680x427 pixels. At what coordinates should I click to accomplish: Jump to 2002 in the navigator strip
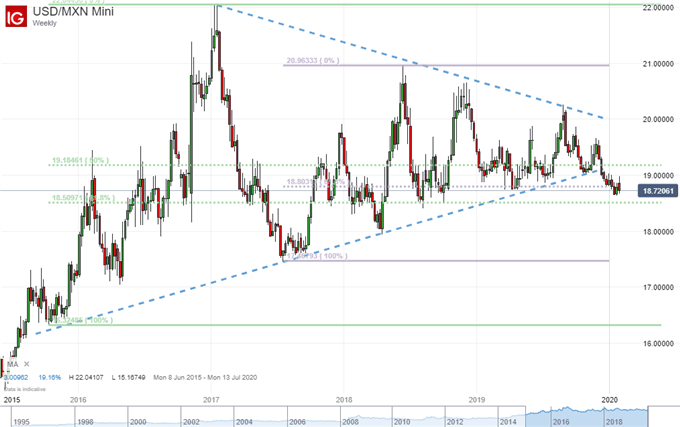coord(191,422)
